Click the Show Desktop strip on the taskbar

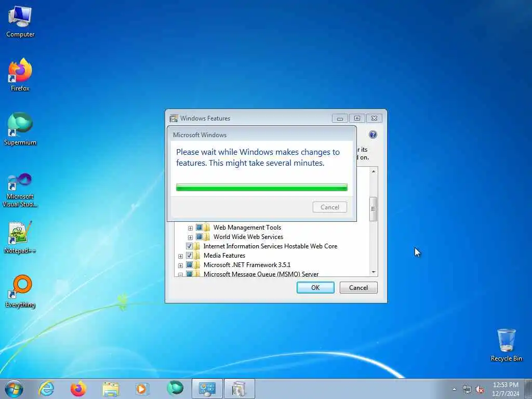(528, 389)
